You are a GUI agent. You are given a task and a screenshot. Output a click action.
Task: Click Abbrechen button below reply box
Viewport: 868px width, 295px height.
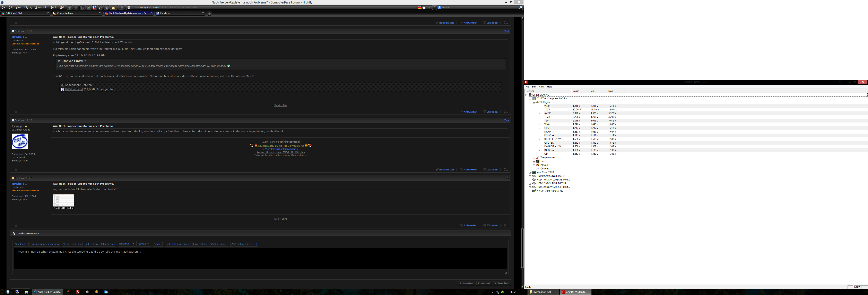502,283
